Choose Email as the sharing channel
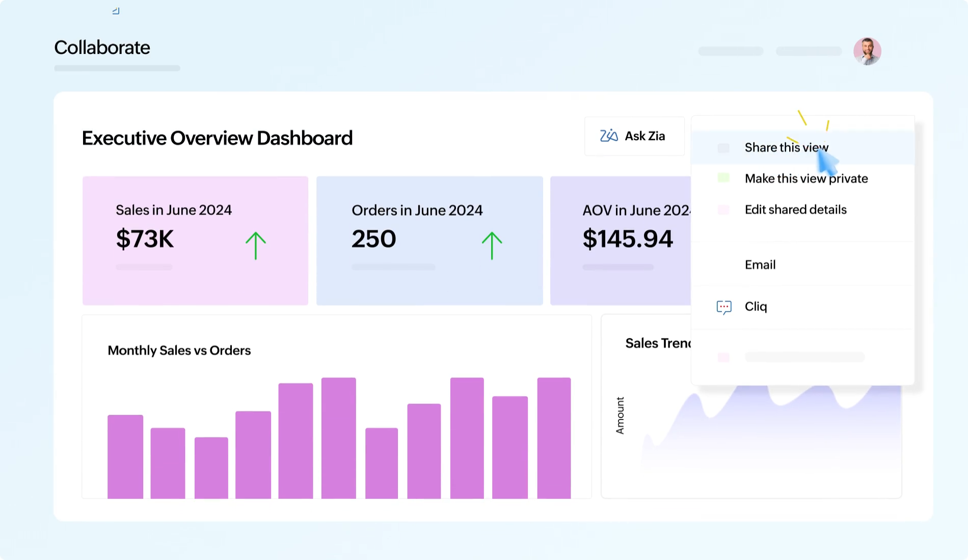The image size is (968, 560). click(x=760, y=264)
